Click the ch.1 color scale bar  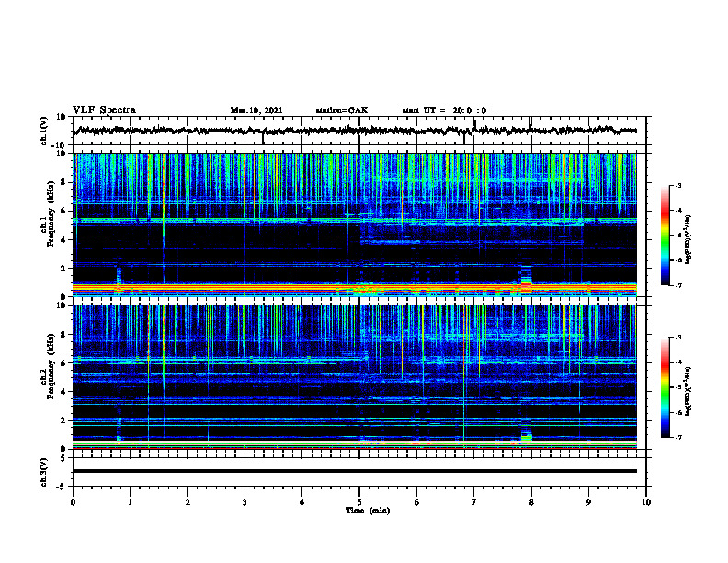coord(665,236)
